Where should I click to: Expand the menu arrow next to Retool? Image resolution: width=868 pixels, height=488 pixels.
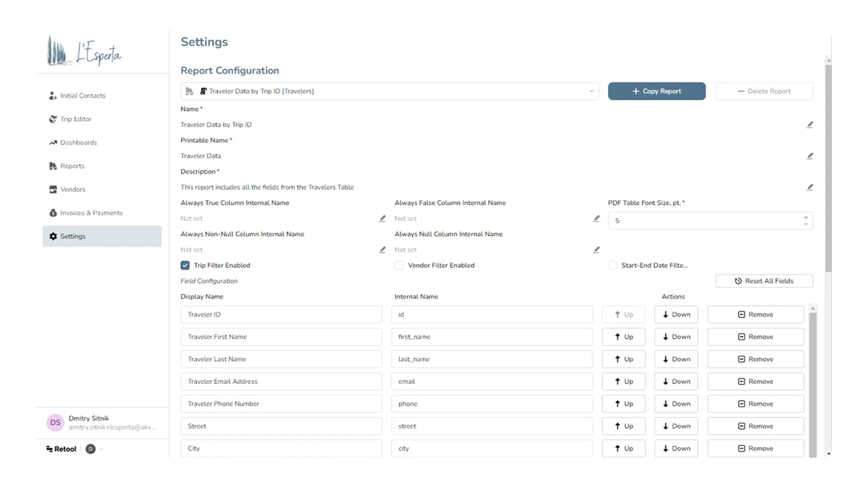(x=101, y=449)
